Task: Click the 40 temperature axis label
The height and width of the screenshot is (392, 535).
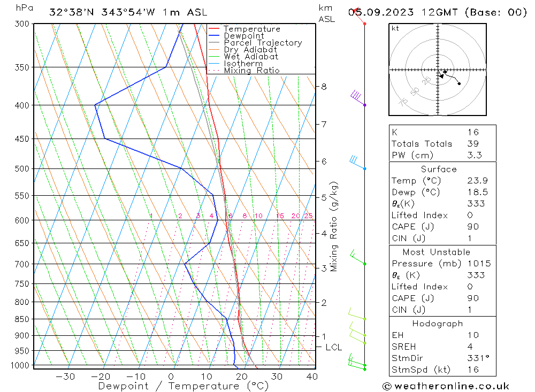Action: point(312,376)
